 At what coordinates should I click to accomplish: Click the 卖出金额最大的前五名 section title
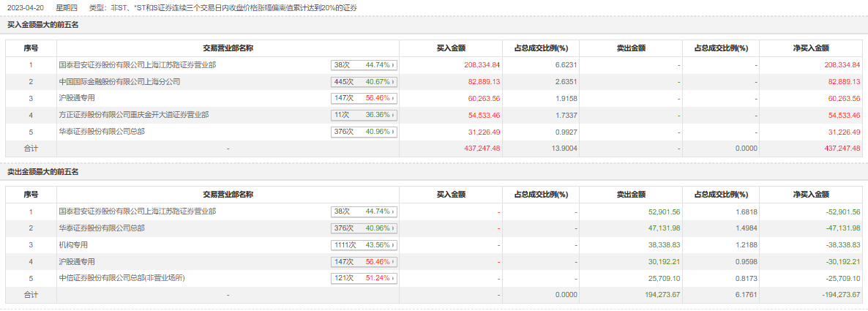[x=42, y=171]
